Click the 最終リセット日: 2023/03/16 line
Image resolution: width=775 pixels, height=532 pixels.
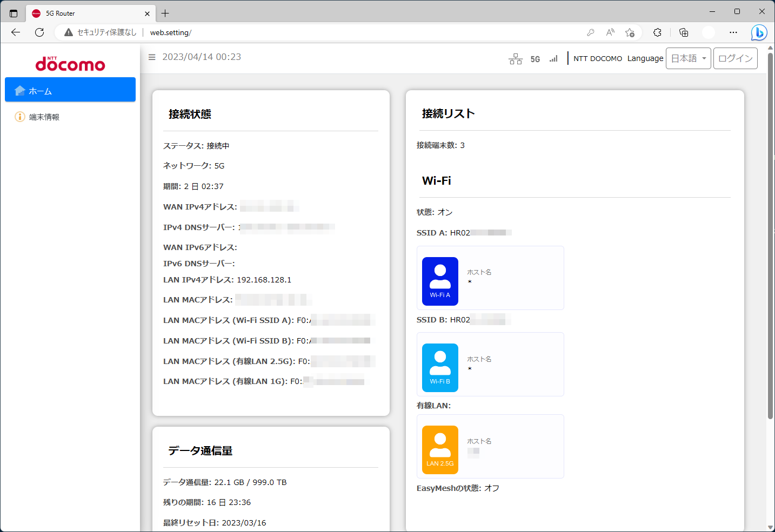click(x=215, y=523)
